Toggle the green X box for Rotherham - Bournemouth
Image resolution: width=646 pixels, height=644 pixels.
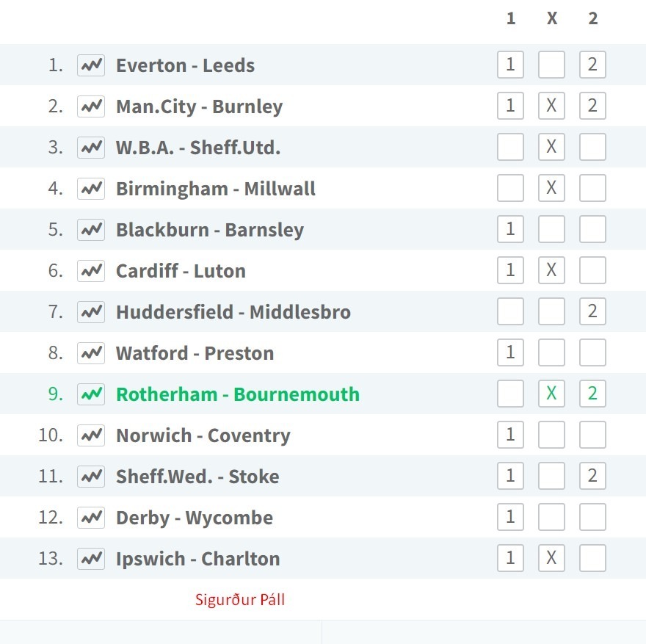(551, 394)
